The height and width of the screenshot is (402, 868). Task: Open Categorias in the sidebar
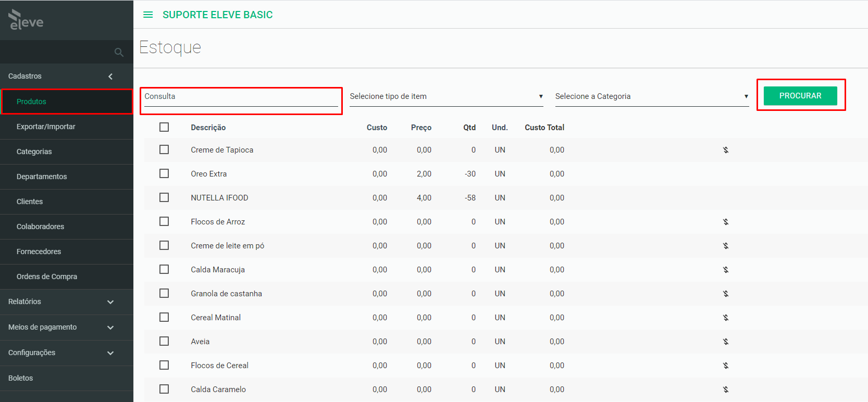[x=67, y=152]
